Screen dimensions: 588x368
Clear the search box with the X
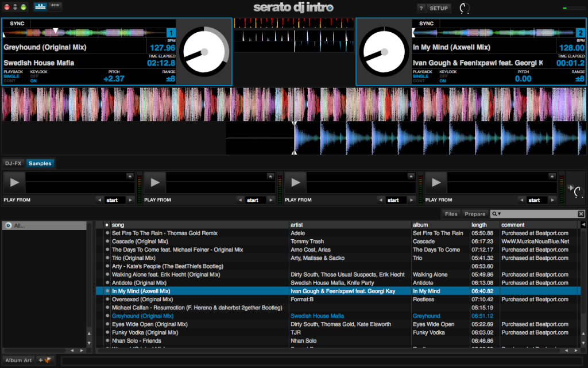pos(581,214)
